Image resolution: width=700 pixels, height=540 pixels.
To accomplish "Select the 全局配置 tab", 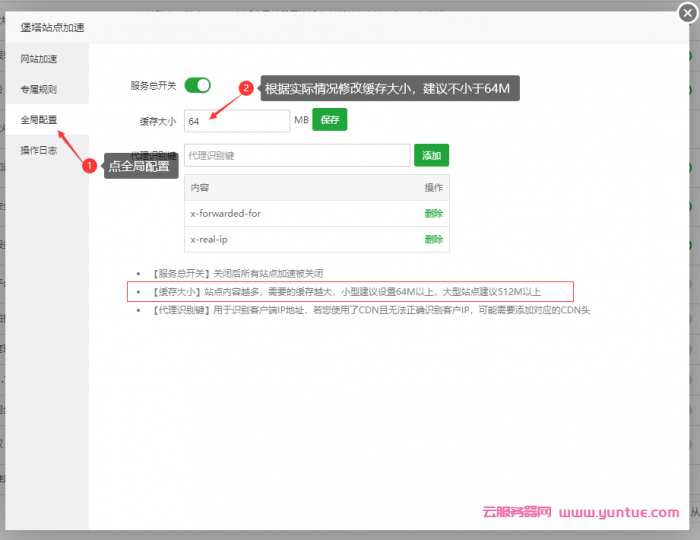I will point(39,120).
